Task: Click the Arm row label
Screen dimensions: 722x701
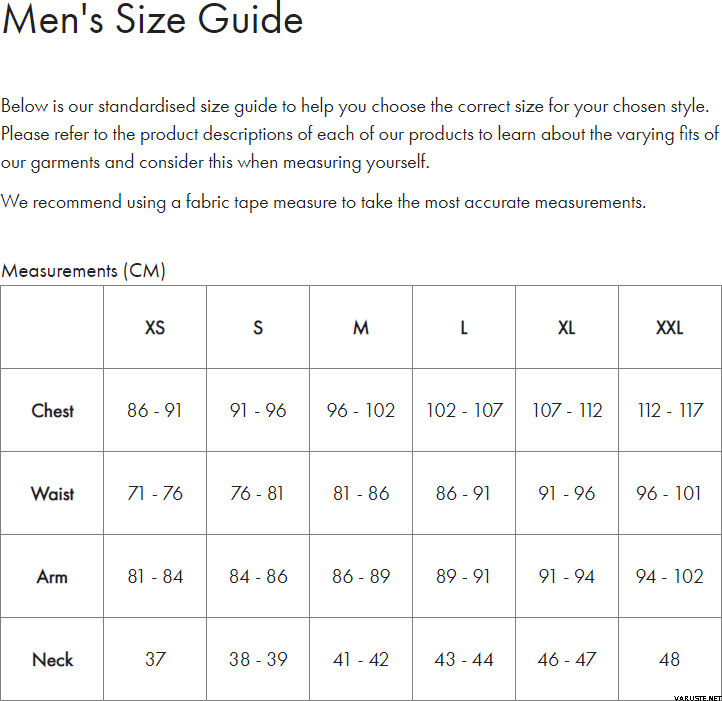Action: point(52,577)
